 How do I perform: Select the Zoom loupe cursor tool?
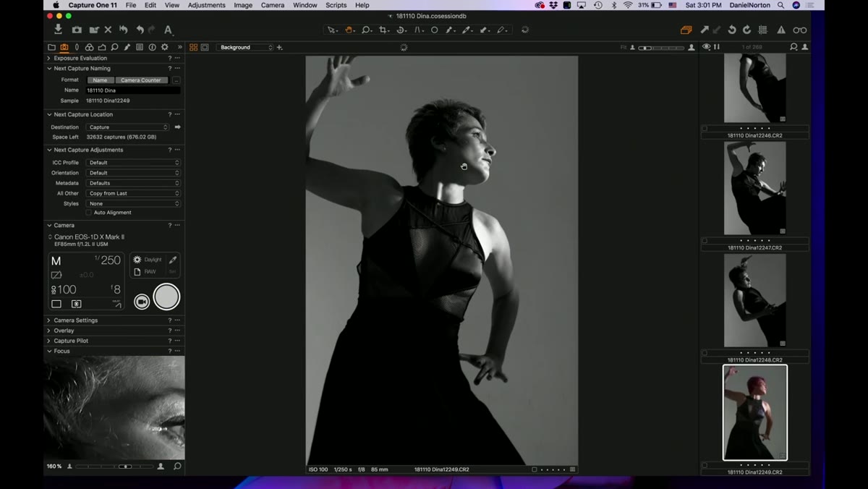click(x=367, y=30)
